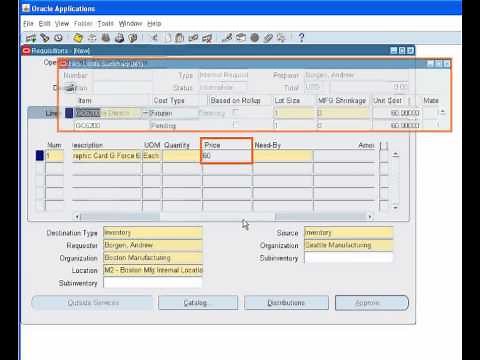The height and width of the screenshot is (360, 480).
Task: Click the Description cell Graphic Card G Force
Action: [107, 156]
